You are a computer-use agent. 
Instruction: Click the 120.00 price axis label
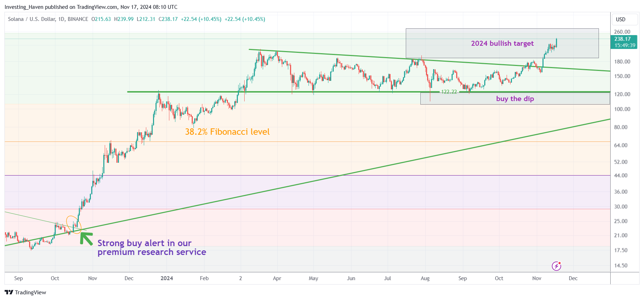(x=622, y=94)
